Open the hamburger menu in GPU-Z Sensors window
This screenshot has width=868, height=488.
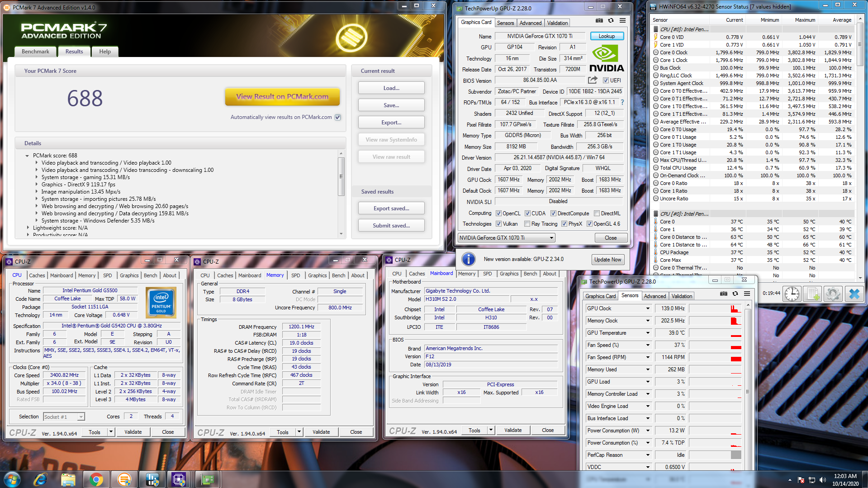747,294
